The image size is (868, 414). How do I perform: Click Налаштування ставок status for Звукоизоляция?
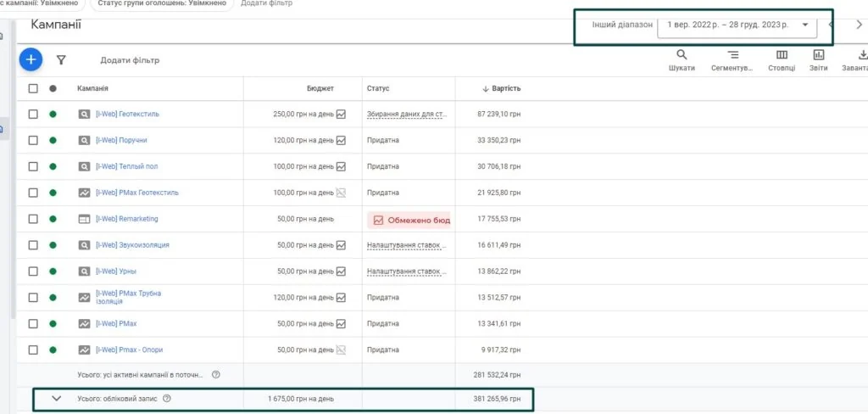tap(407, 245)
